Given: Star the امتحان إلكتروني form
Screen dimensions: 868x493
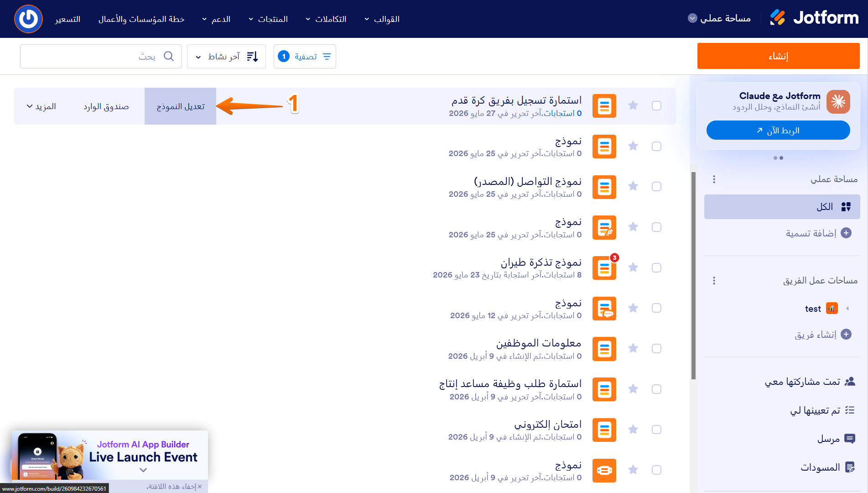Looking at the screenshot, I should click(633, 430).
